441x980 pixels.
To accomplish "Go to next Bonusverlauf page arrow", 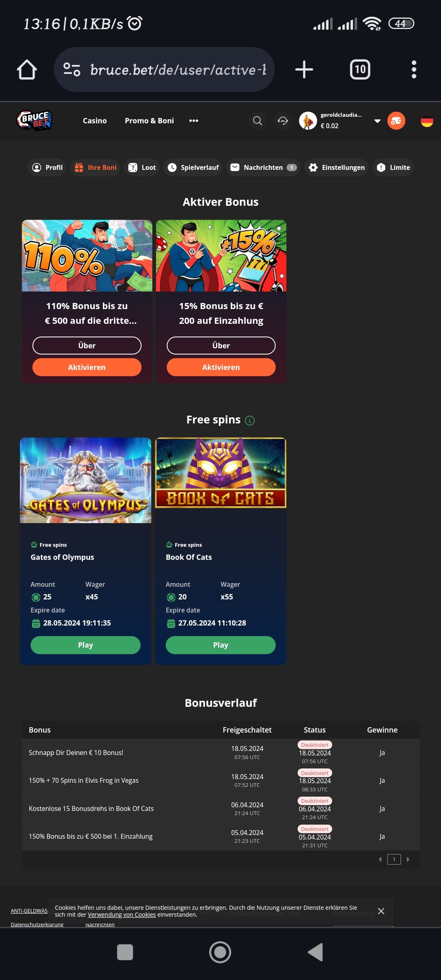I will pos(408,859).
